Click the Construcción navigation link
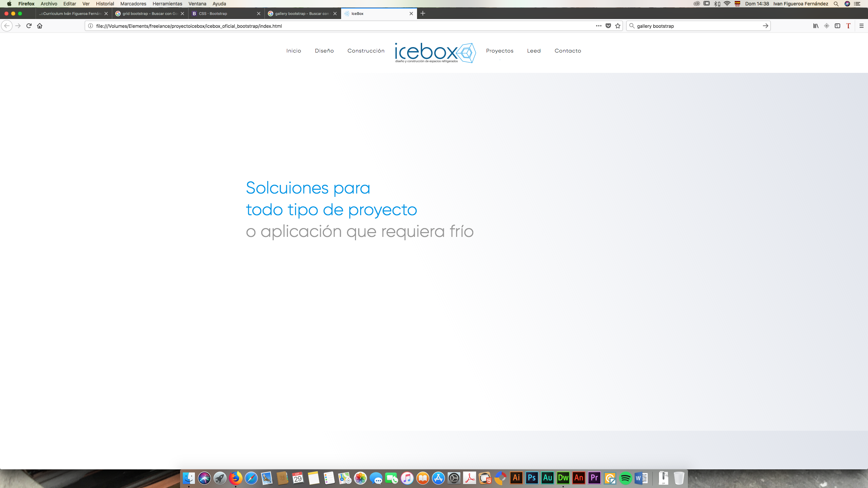This screenshot has width=868, height=488. pos(366,51)
